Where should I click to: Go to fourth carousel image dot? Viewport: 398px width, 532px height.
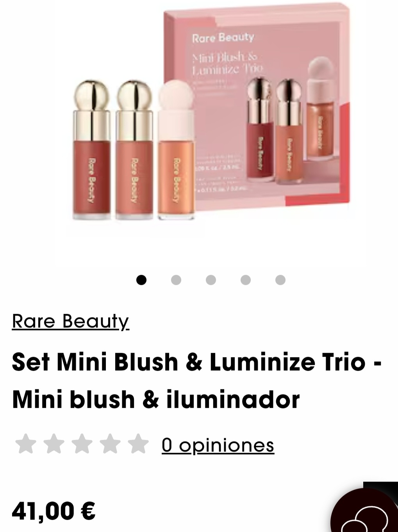[x=246, y=280]
